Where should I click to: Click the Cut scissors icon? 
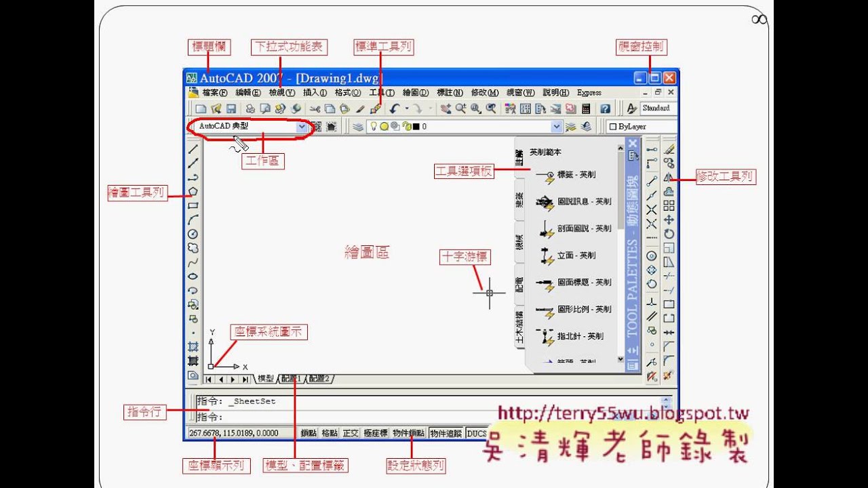315,108
